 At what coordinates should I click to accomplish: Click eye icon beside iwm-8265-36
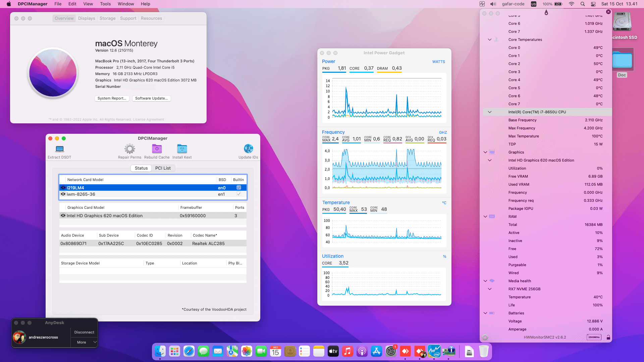click(63, 194)
